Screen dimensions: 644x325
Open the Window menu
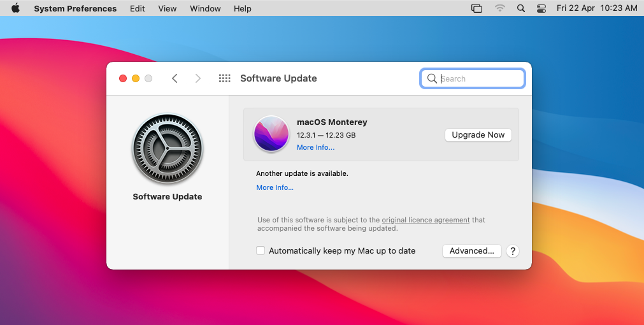coord(205,9)
